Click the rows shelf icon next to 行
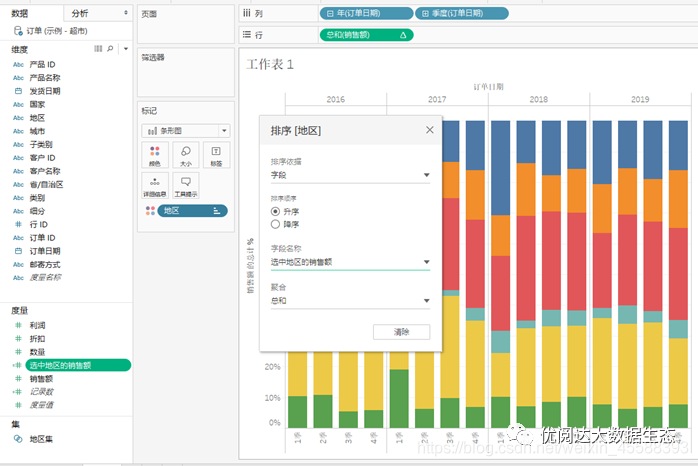The image size is (698, 466). pyautogui.click(x=247, y=34)
